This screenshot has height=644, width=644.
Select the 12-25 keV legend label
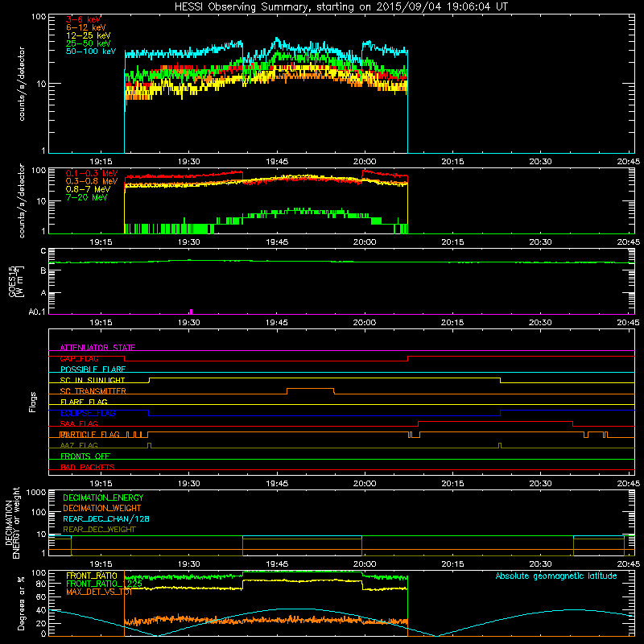(89, 35)
